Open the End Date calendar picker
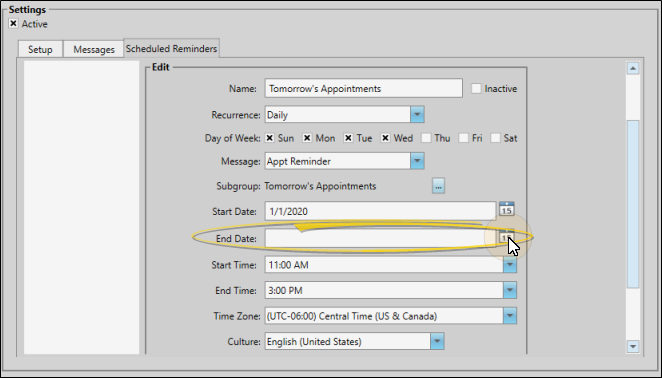Viewport: 662px width, 378px height. pos(506,237)
